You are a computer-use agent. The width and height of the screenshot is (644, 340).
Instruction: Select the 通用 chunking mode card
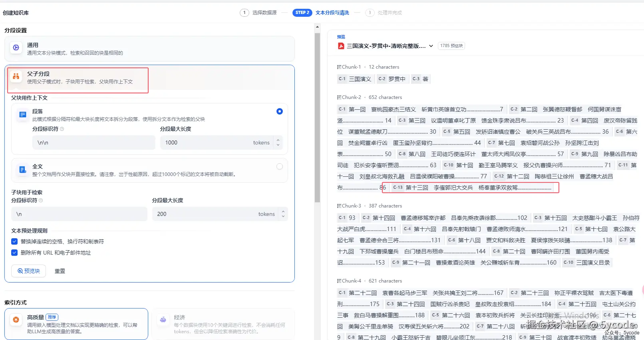coord(149,49)
